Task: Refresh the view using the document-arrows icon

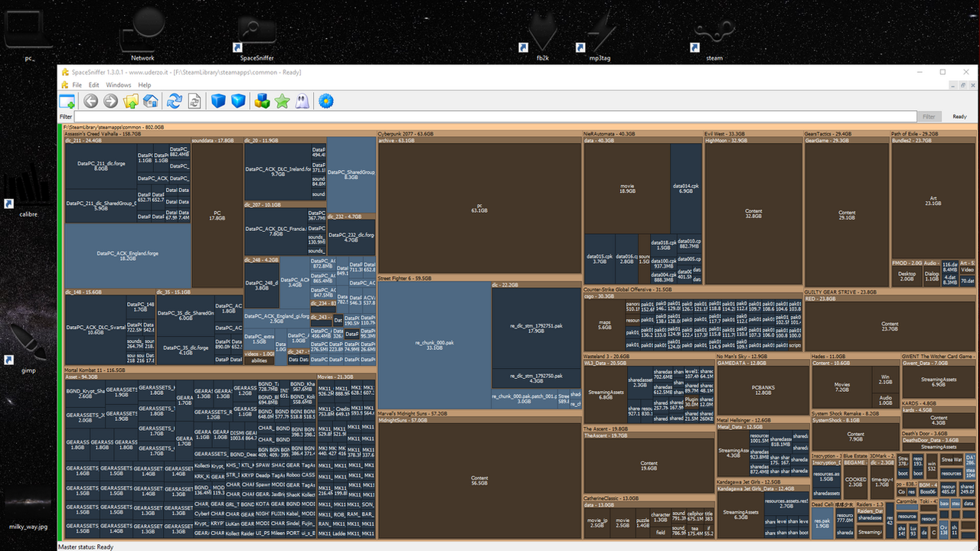Action: click(194, 100)
